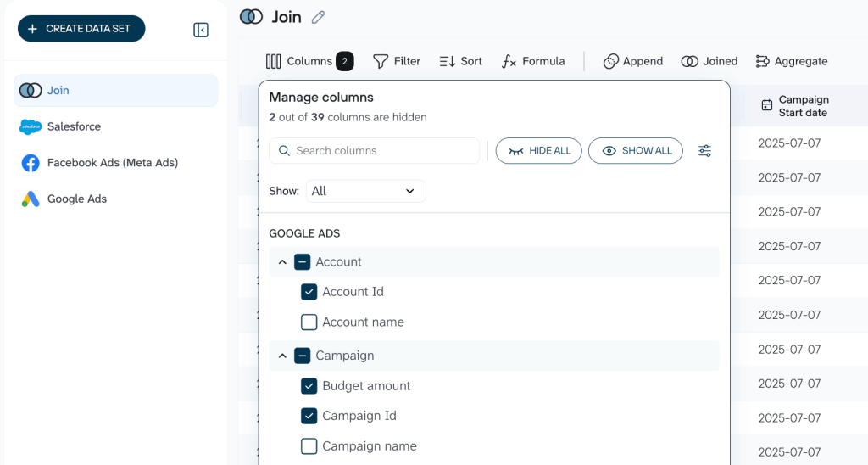Enable the Account name checkbox
868x465 pixels.
309,322
